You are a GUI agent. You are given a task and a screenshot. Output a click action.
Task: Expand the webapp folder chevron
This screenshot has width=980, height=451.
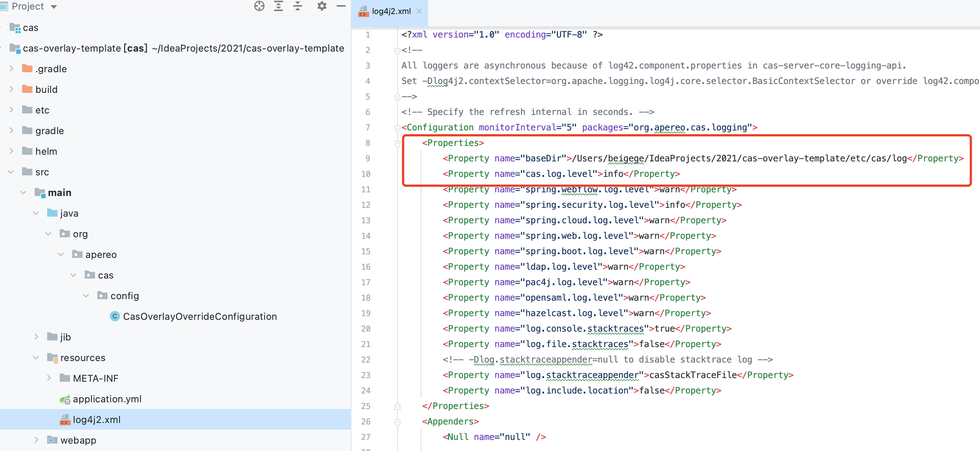click(36, 440)
